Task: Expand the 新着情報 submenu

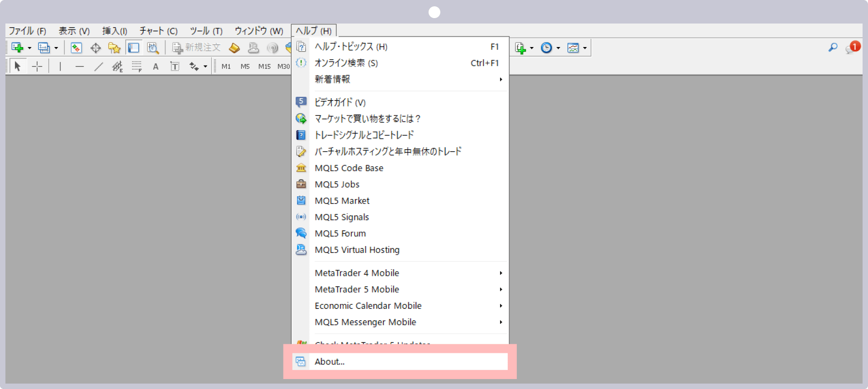Action: 400,79
